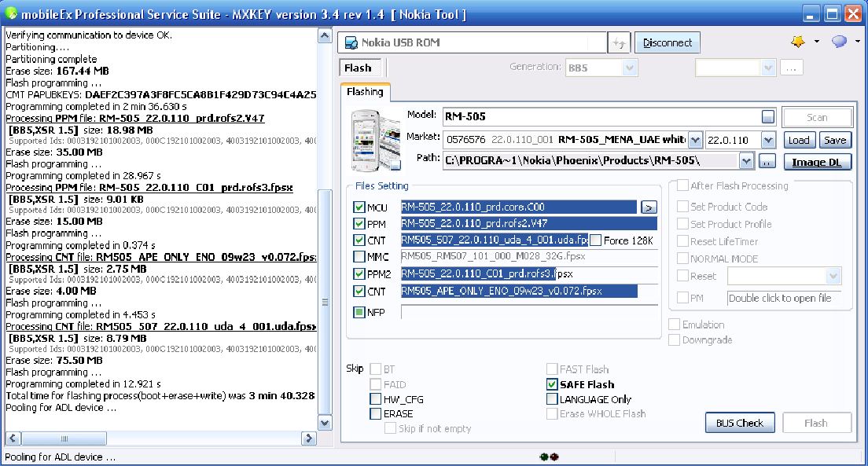Click the ellipsis button beside Generation dropdowns

click(x=791, y=68)
